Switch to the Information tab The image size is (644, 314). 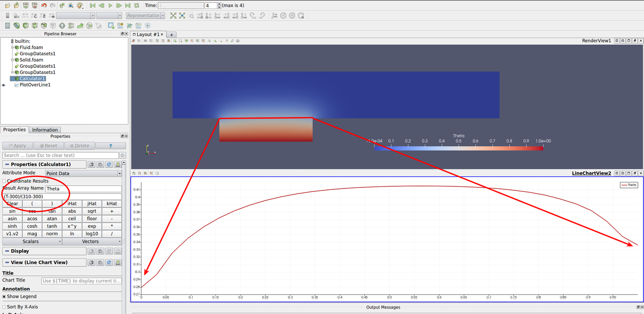click(45, 130)
